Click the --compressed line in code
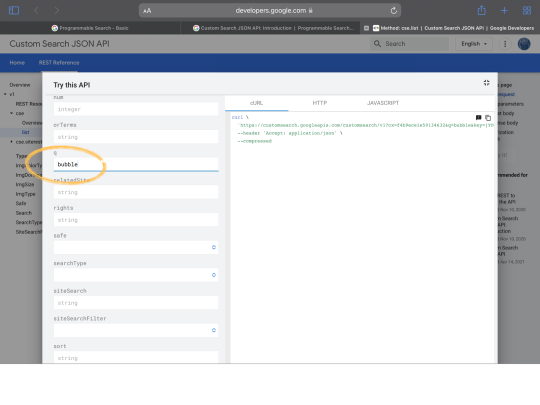Screen dimensions: 540x405 (255, 141)
